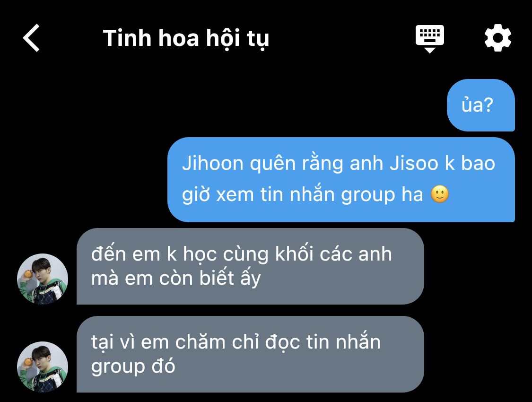
Task: Tap the words 'group đó' in the last message
Action: [x=133, y=367]
